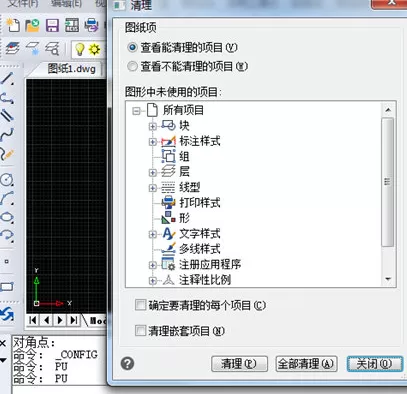Jump to the first layout tab arrow
The height and width of the screenshot is (394, 407).
click(33, 320)
